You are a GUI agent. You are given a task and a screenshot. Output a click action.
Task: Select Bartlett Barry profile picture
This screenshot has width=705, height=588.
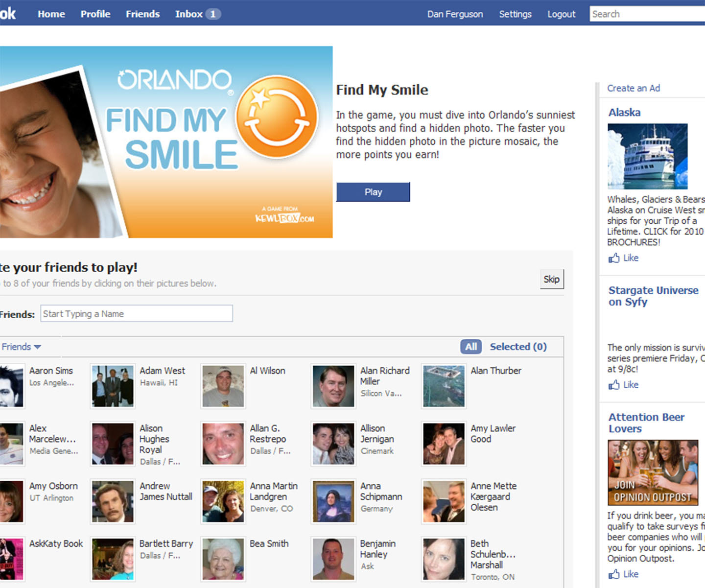113,560
